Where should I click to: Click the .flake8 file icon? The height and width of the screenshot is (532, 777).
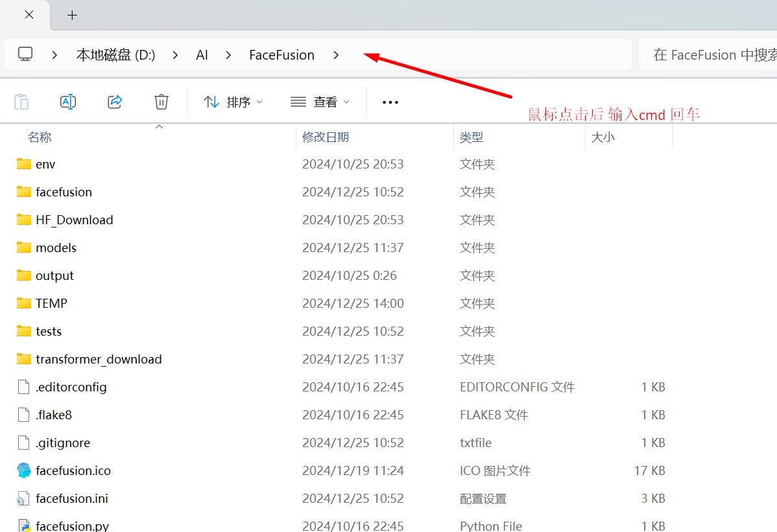(23, 415)
